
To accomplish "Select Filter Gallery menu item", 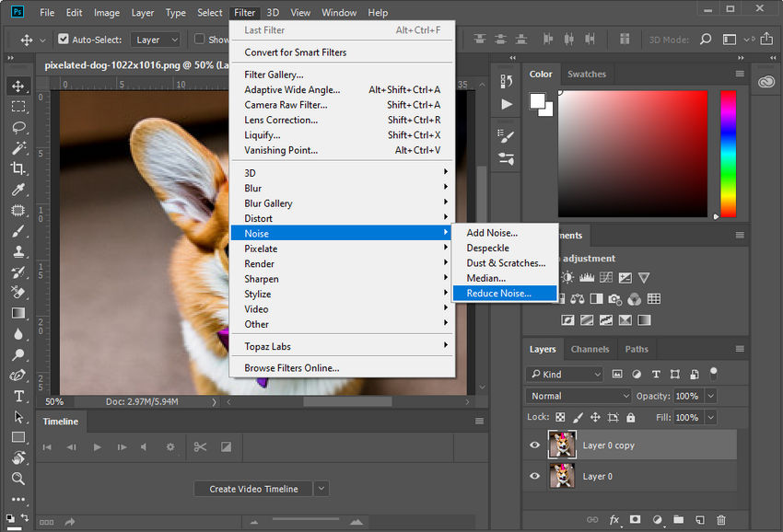I will click(342, 75).
